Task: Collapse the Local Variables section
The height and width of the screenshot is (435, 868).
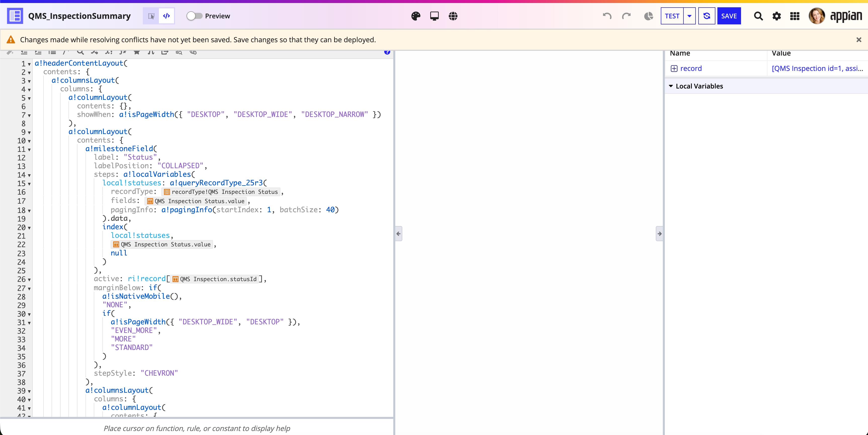Action: [x=671, y=86]
